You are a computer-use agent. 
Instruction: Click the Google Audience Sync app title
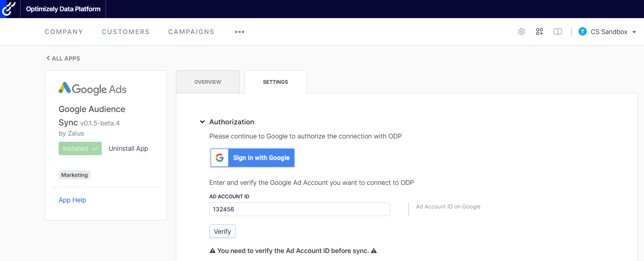[x=92, y=116]
